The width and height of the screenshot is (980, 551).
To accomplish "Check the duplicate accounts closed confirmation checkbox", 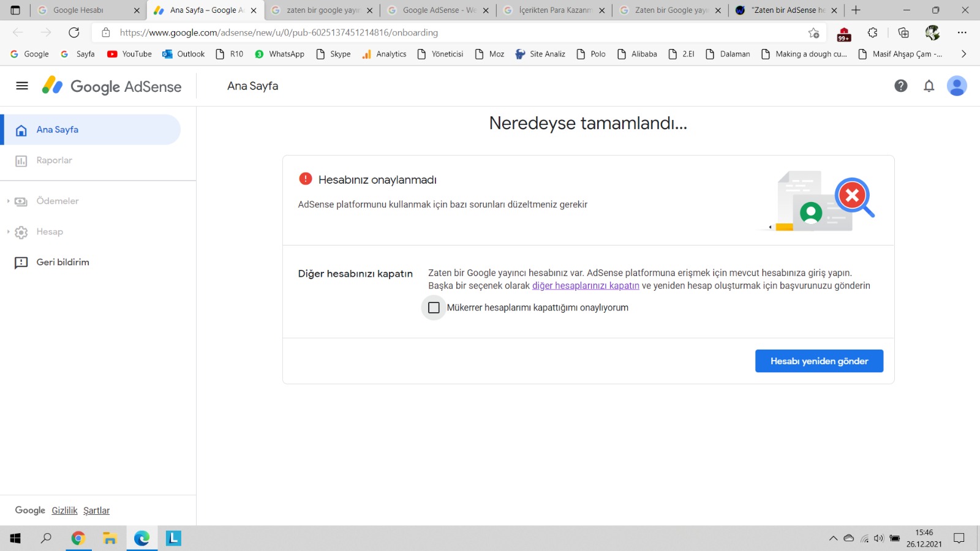I will pyautogui.click(x=434, y=307).
